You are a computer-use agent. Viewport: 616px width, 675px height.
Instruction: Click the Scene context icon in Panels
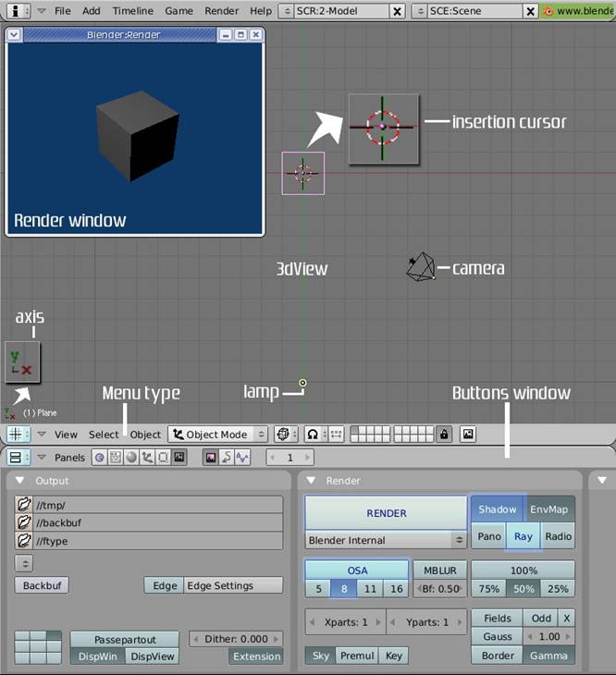coord(179,457)
